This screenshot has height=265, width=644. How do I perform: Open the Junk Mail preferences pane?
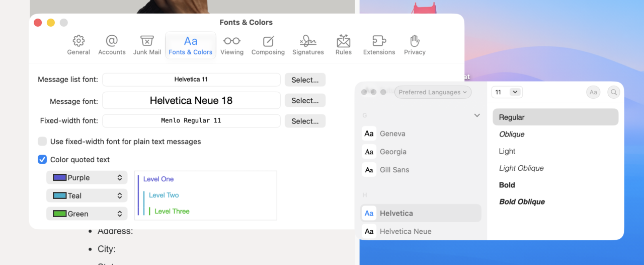click(147, 45)
